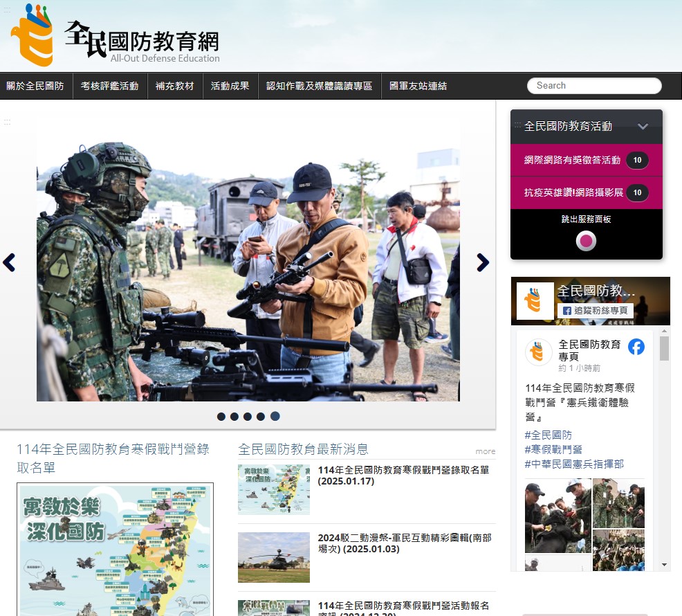The image size is (682, 616).
Task: Click the Search input field
Action: click(x=593, y=86)
